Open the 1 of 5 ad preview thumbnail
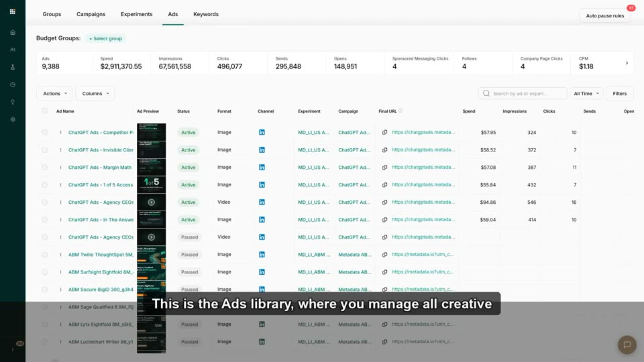This screenshot has height=362, width=644. [151, 184]
